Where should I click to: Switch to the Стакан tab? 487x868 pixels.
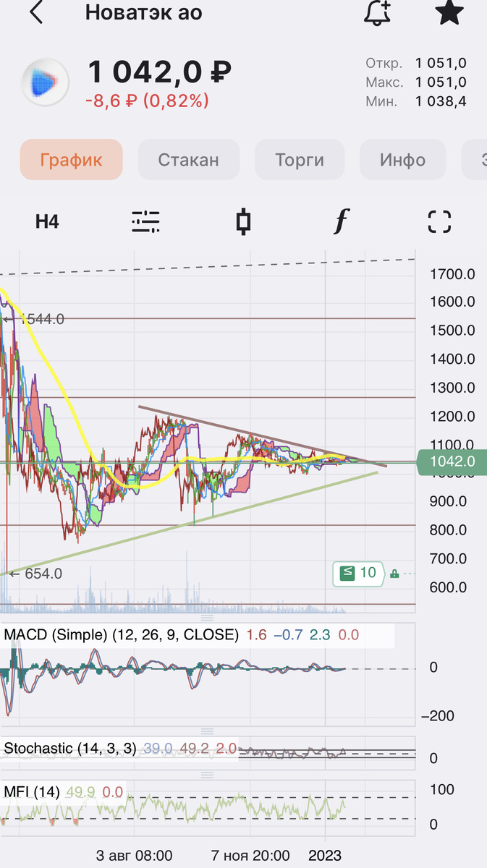188,160
